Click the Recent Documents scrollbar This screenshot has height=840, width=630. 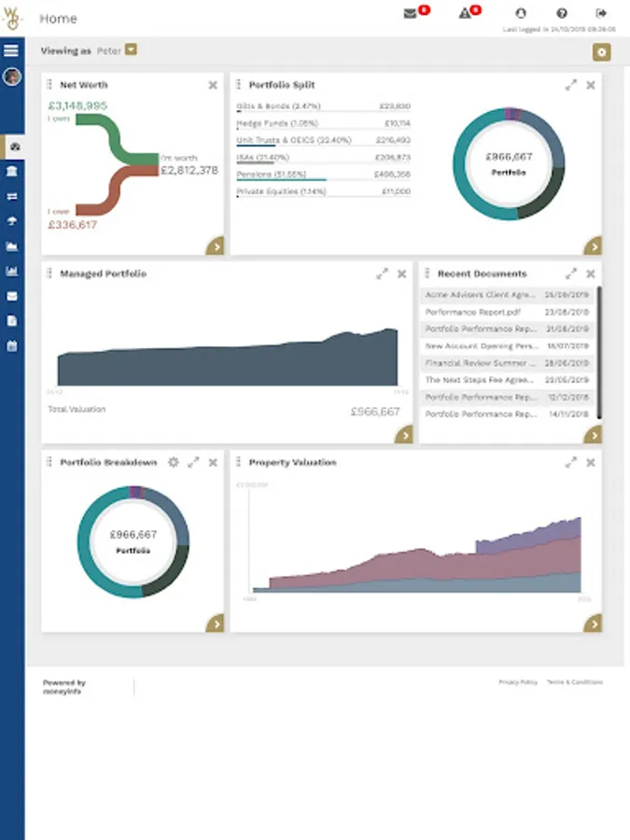[599, 353]
